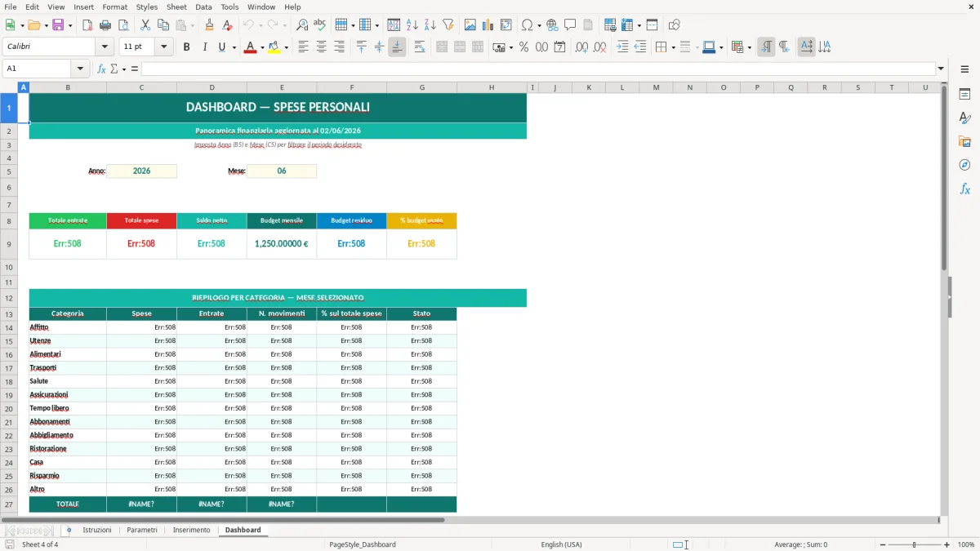This screenshot has width=980, height=551.
Task: Insert a hyperlink
Action: coord(553,25)
